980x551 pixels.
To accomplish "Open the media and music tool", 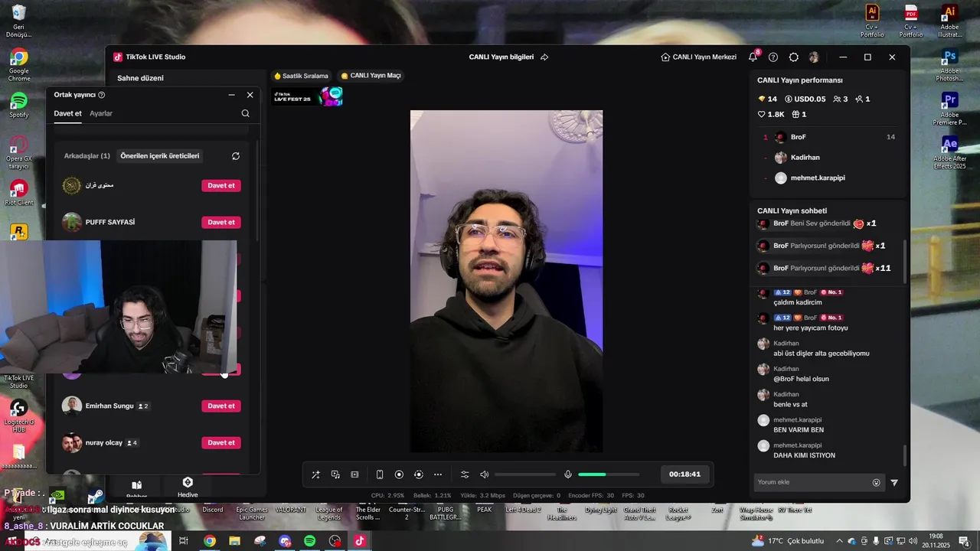I will coord(335,474).
